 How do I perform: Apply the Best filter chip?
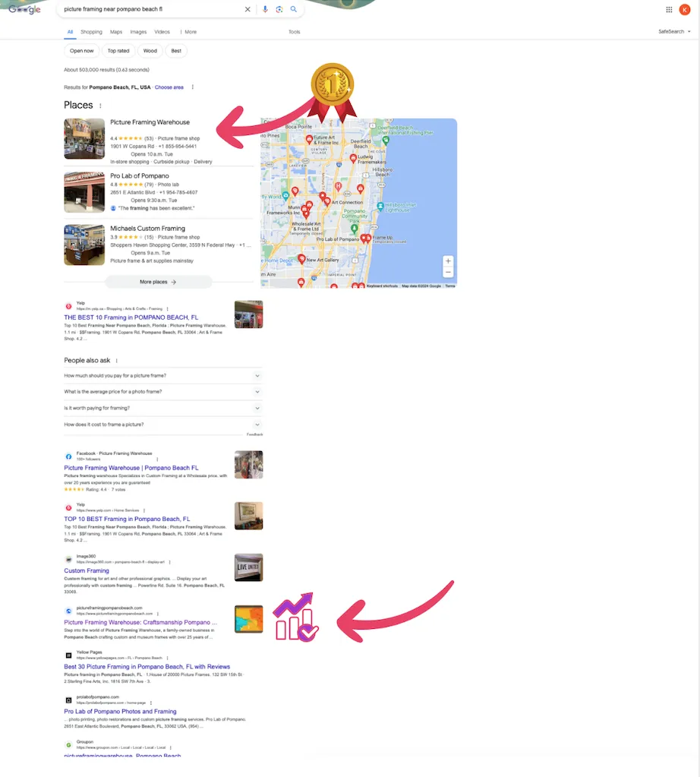176,51
